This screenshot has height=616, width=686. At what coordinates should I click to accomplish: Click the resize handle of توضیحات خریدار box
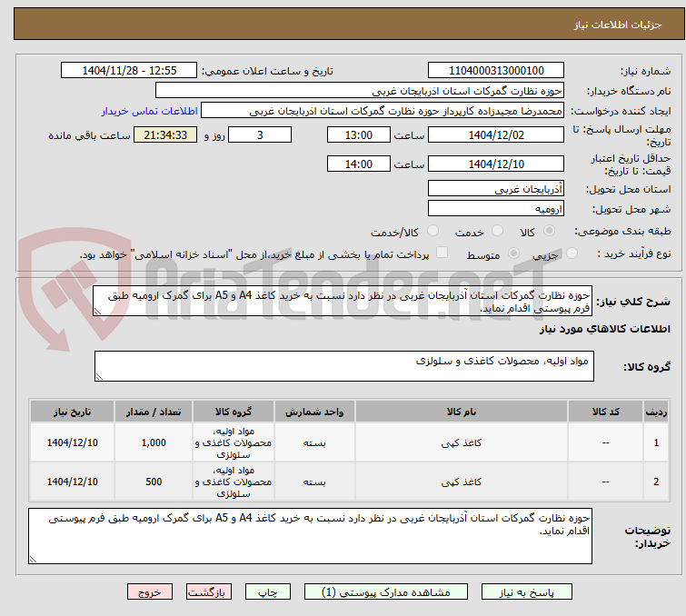[34, 559]
